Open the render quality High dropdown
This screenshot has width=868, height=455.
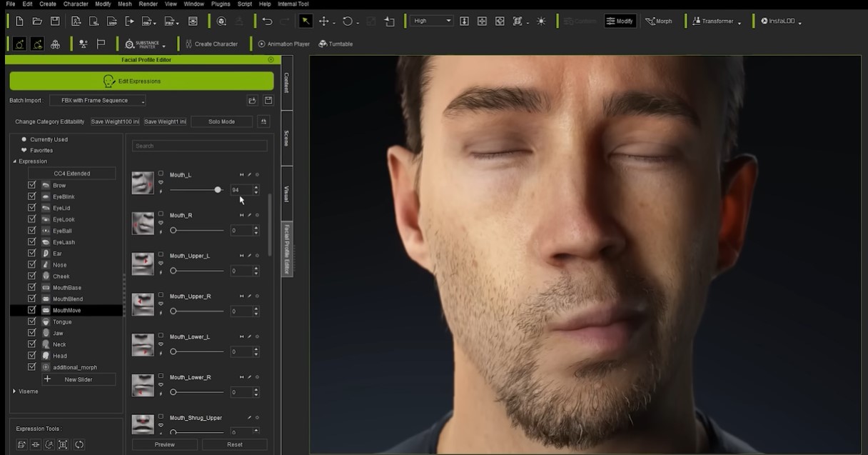click(431, 21)
